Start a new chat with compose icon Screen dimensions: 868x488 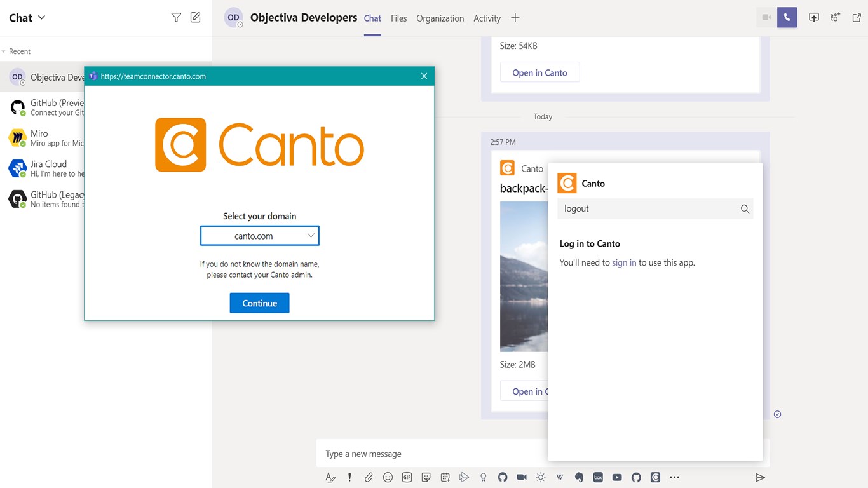click(196, 18)
